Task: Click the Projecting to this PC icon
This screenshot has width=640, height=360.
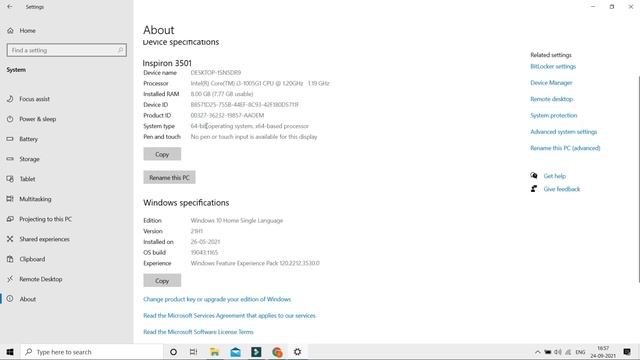Action: coord(10,219)
